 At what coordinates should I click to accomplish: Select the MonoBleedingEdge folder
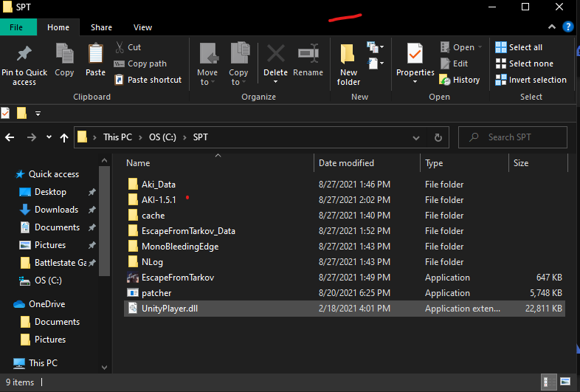pyautogui.click(x=180, y=247)
